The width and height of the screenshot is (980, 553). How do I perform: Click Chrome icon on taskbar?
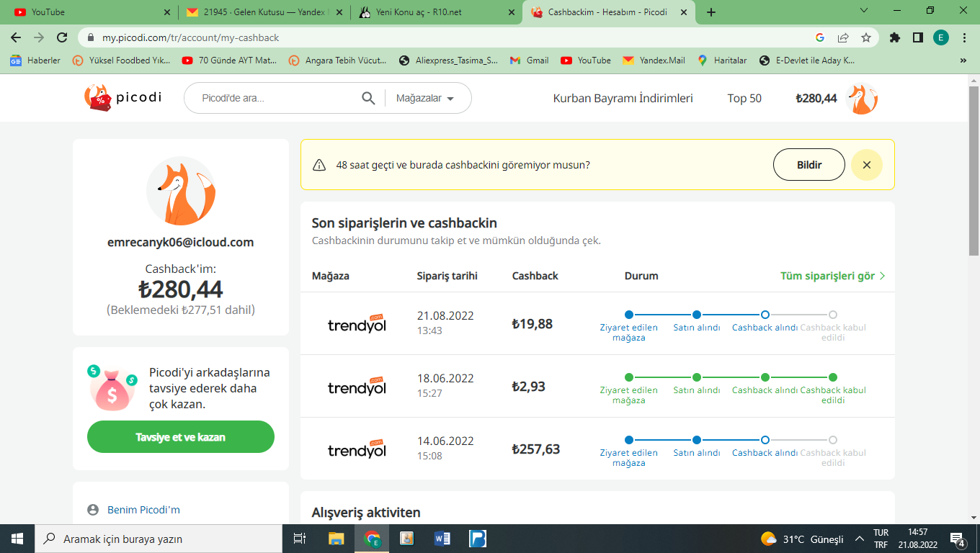(372, 539)
